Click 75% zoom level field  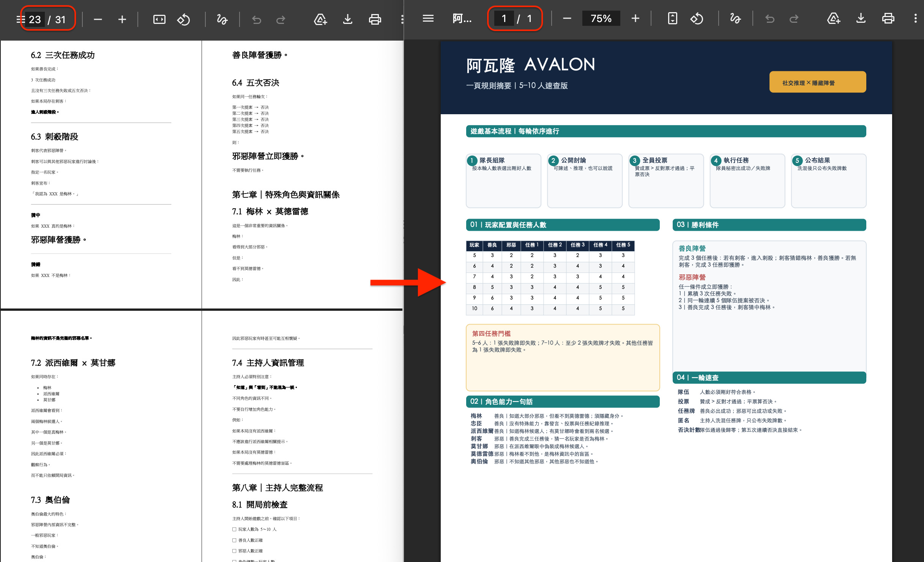coord(601,18)
